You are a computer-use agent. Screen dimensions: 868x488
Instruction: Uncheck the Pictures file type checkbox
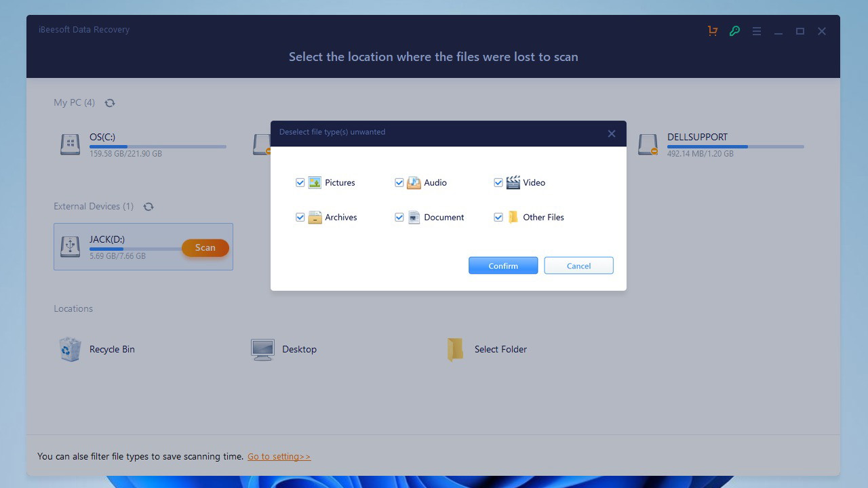click(300, 183)
